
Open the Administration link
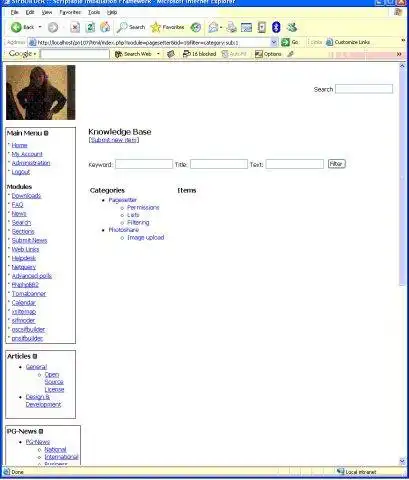click(31, 163)
